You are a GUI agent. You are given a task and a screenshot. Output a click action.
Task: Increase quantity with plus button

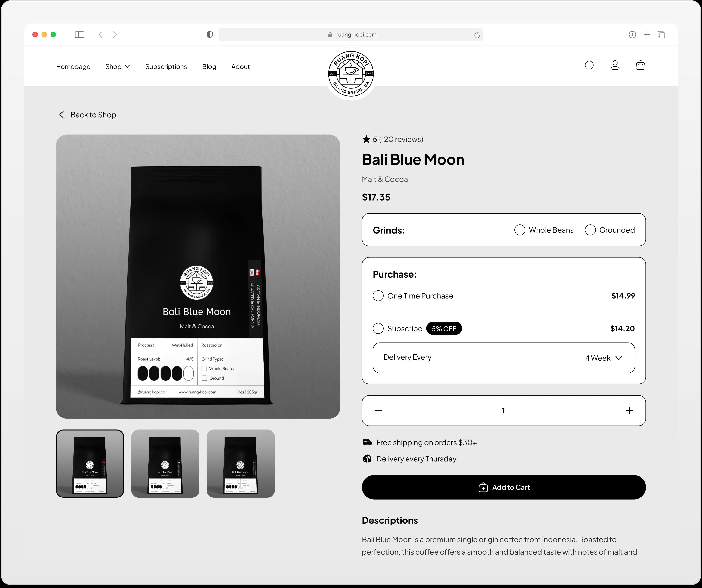(x=629, y=411)
